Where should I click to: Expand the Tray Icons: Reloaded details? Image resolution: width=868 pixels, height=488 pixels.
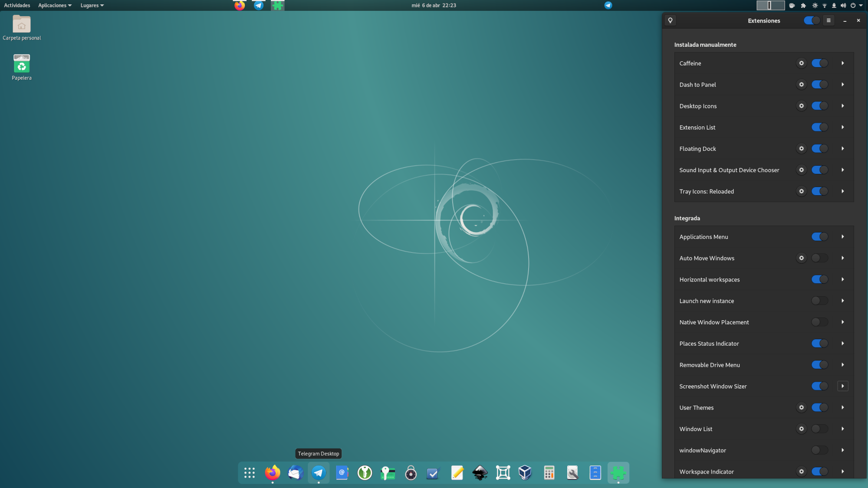(x=843, y=191)
